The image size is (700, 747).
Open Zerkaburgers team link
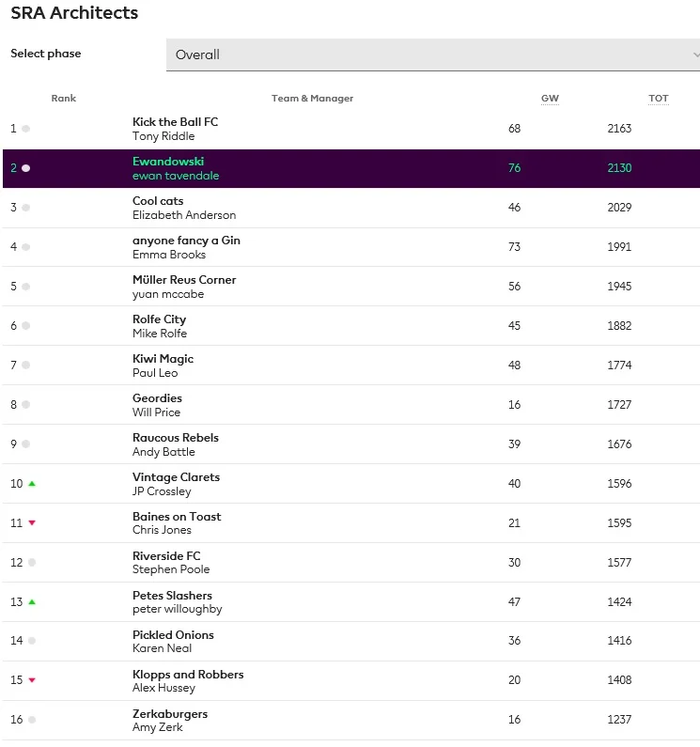pos(170,714)
